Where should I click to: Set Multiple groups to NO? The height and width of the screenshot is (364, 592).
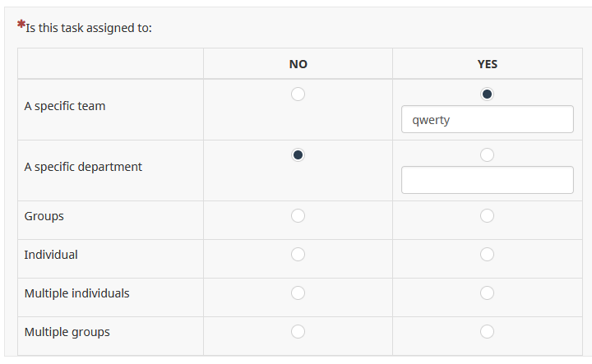point(298,331)
